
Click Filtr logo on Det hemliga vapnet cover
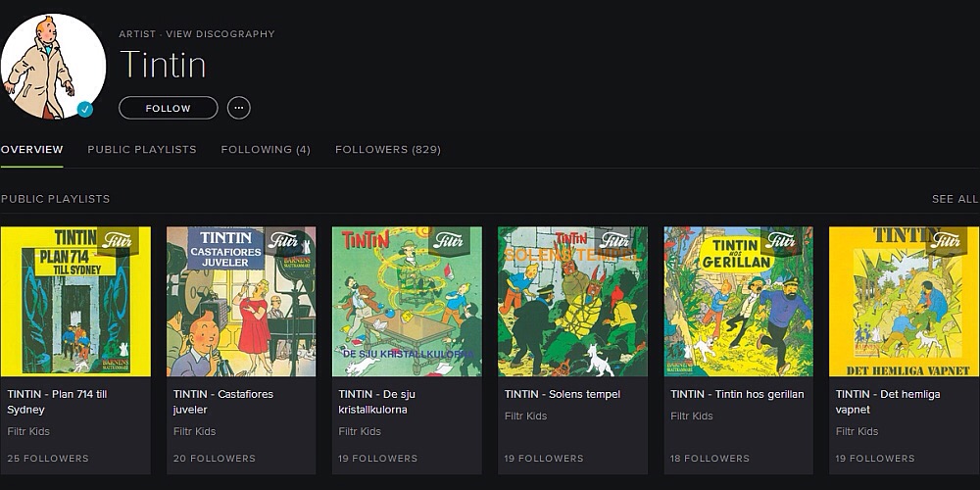(946, 240)
